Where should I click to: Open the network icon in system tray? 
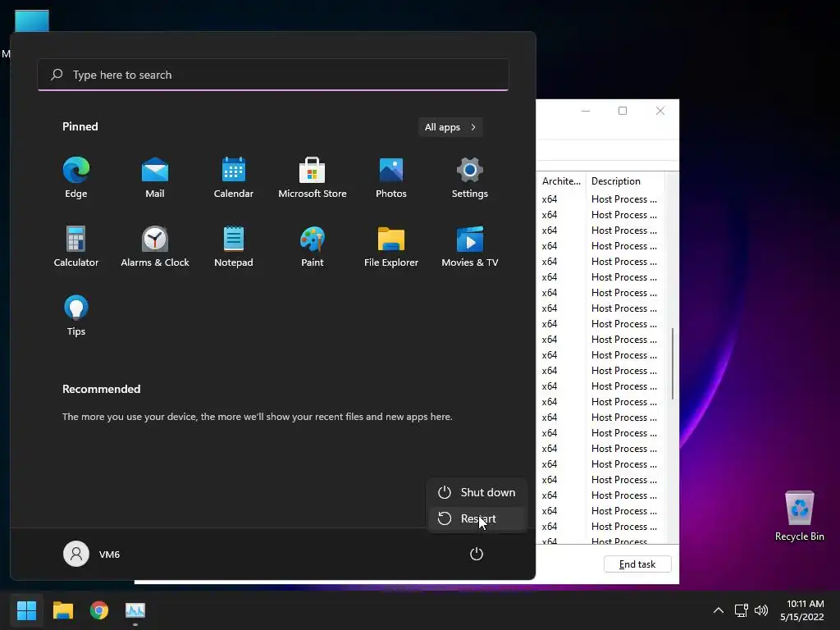742,610
